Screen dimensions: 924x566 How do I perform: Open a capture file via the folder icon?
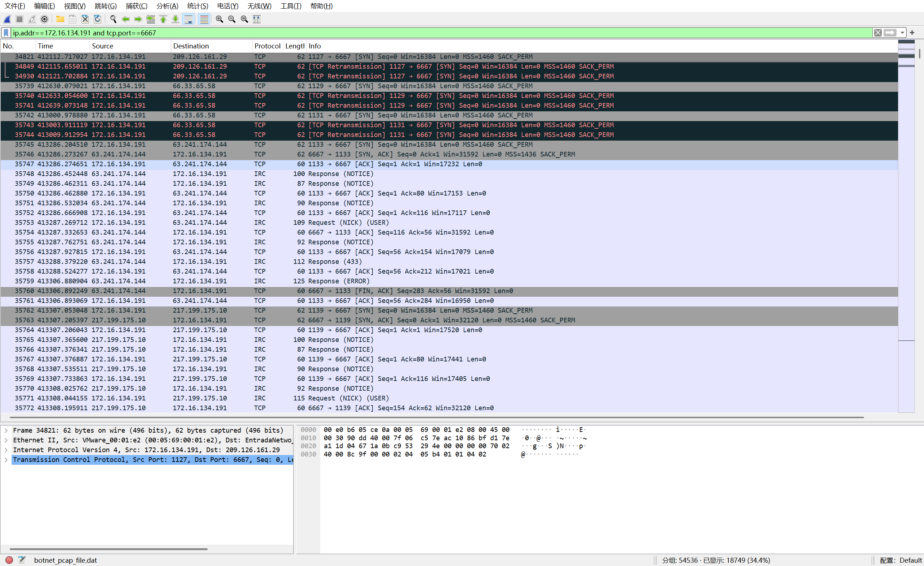60,19
